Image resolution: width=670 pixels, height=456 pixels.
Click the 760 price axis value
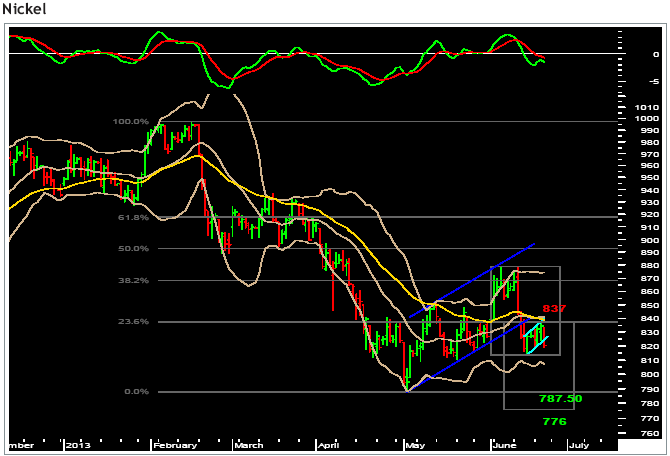[x=649, y=433]
